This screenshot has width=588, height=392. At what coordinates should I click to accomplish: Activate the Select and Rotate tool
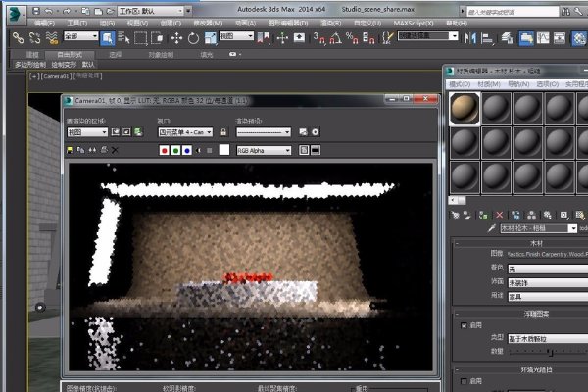[193, 38]
